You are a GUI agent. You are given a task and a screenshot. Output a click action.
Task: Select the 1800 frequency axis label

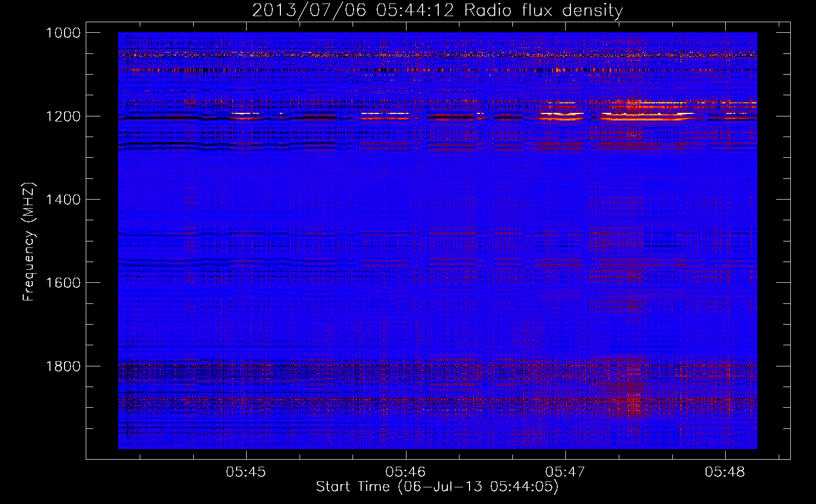click(x=63, y=366)
